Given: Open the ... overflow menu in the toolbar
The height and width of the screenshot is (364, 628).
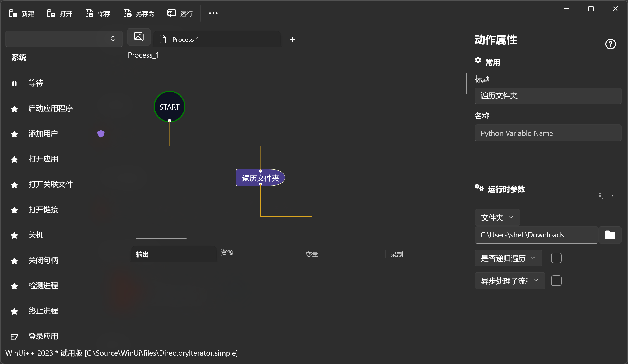Looking at the screenshot, I should (x=213, y=13).
